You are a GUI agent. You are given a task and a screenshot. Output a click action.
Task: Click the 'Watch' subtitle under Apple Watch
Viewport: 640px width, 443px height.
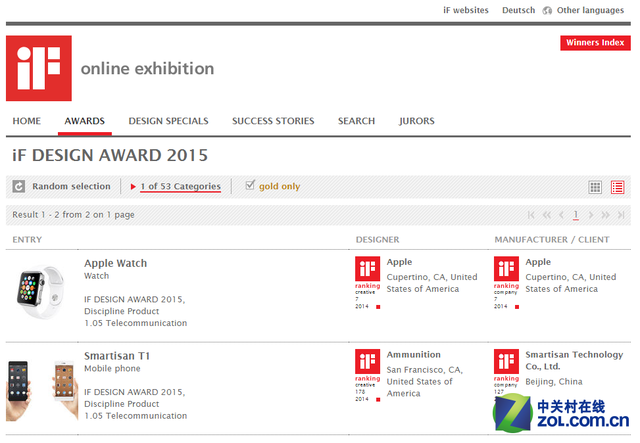[x=96, y=276]
